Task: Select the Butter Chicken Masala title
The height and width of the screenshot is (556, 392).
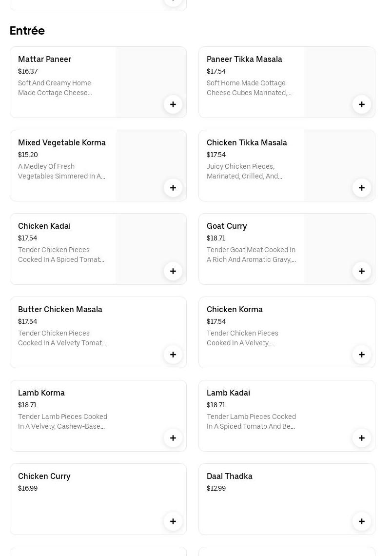Action: 60,309
